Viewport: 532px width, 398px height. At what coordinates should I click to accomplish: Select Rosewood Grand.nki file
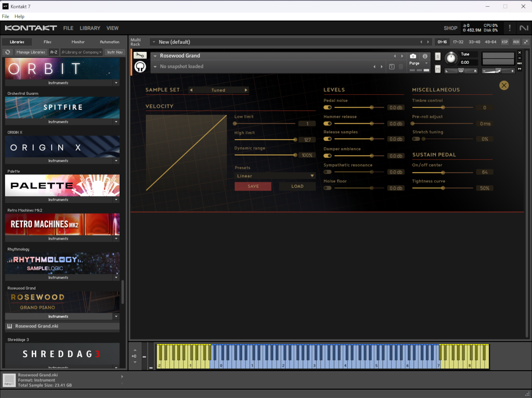tap(62, 326)
